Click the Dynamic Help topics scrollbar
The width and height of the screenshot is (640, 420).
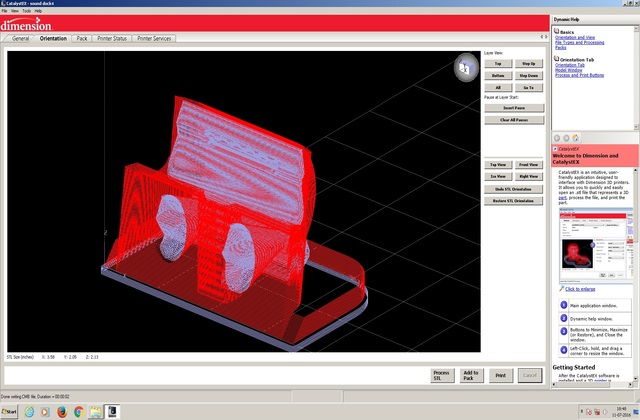636,78
